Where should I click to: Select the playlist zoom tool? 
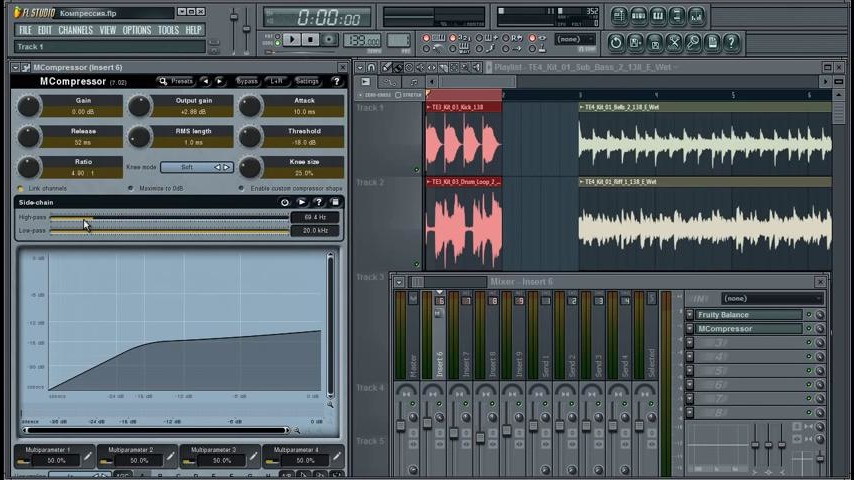[x=465, y=68]
